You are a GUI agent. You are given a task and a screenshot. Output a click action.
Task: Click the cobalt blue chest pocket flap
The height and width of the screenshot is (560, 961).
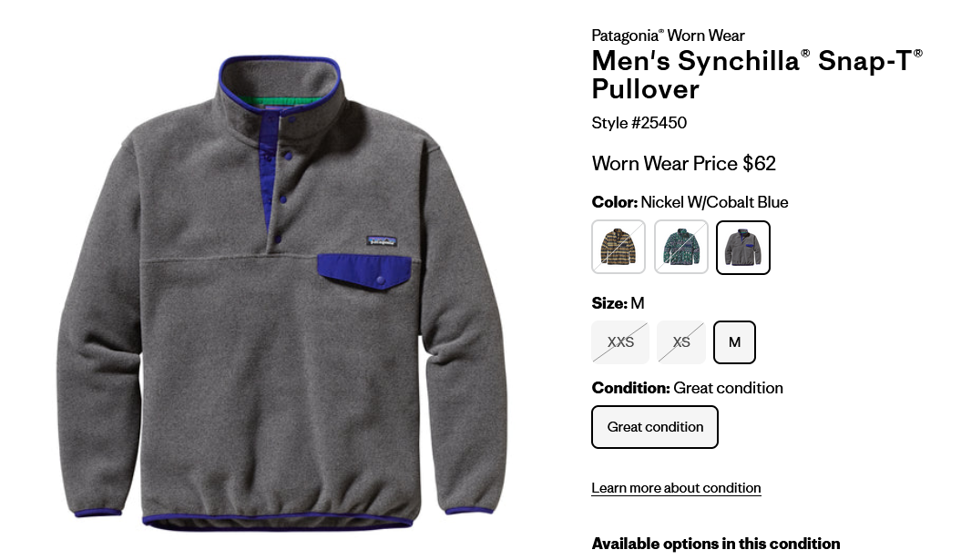[x=364, y=271]
